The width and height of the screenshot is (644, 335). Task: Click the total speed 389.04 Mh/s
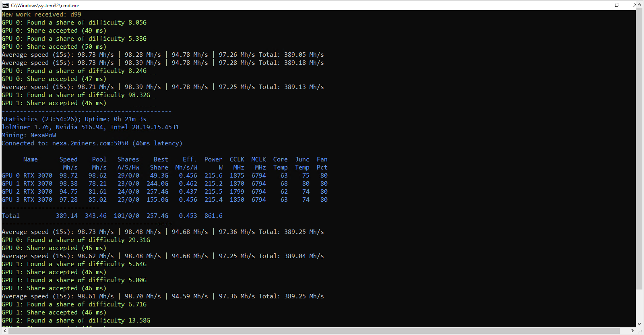click(304, 256)
